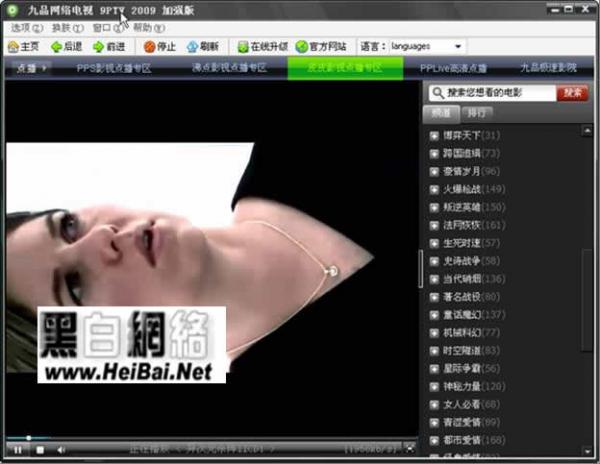Click the magnifier icon in search box
600x464 pixels.
438,93
